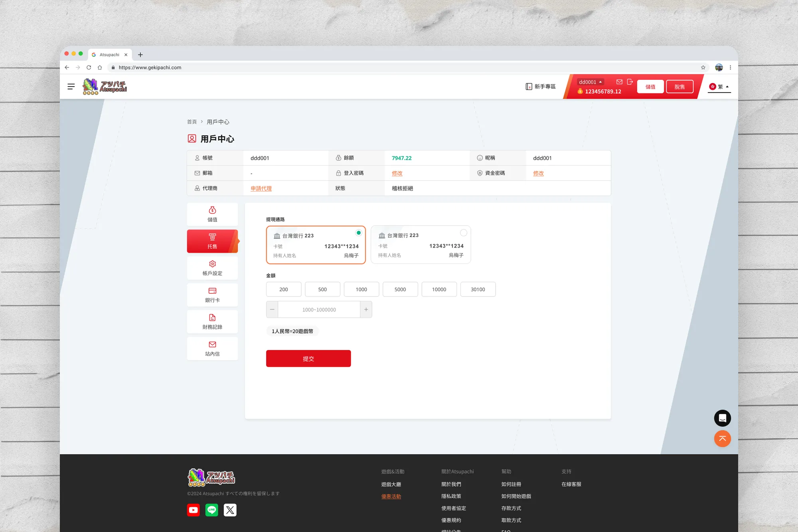The height and width of the screenshot is (532, 798).
Task: Click the logout icon in red header bar
Action: pos(630,82)
